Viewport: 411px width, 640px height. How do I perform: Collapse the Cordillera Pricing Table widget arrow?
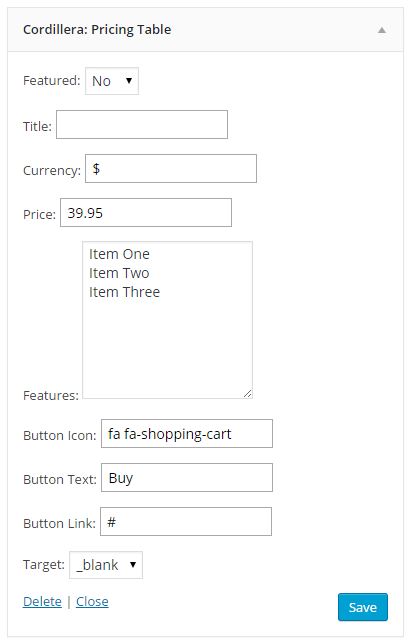(x=382, y=30)
